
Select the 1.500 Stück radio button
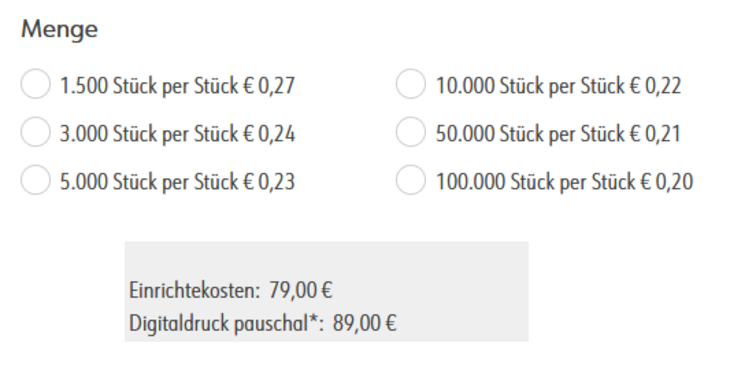(x=35, y=84)
